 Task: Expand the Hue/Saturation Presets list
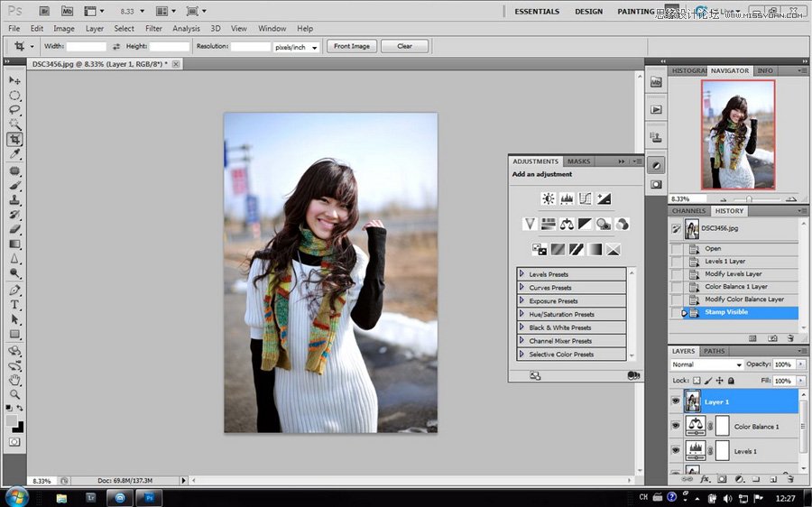click(x=522, y=314)
